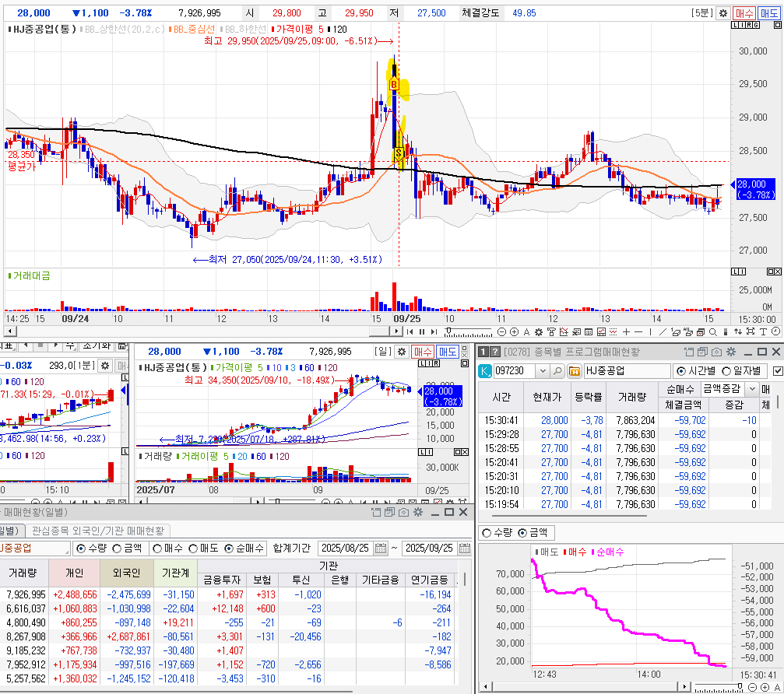This screenshot has width=784, height=694.
Task: Click up-down arrows icon in chart toolbar
Action: tap(737, 331)
